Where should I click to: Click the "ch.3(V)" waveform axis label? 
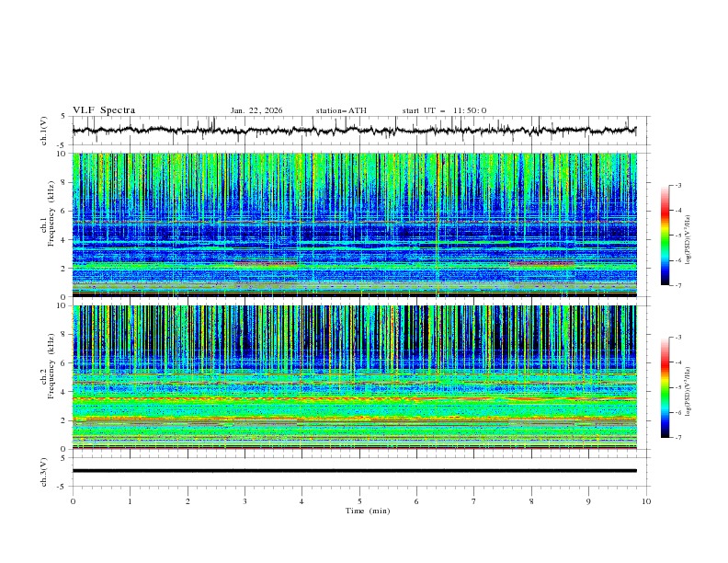coord(45,471)
